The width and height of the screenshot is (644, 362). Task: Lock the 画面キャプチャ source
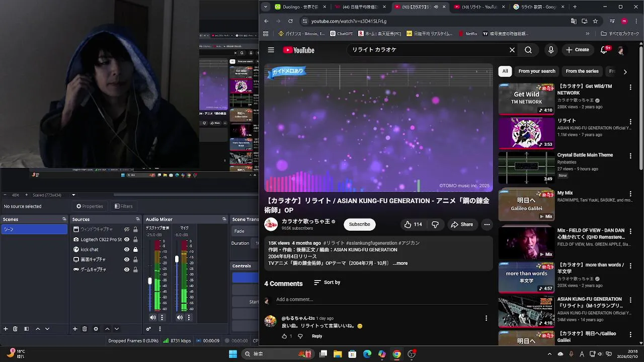point(135,259)
